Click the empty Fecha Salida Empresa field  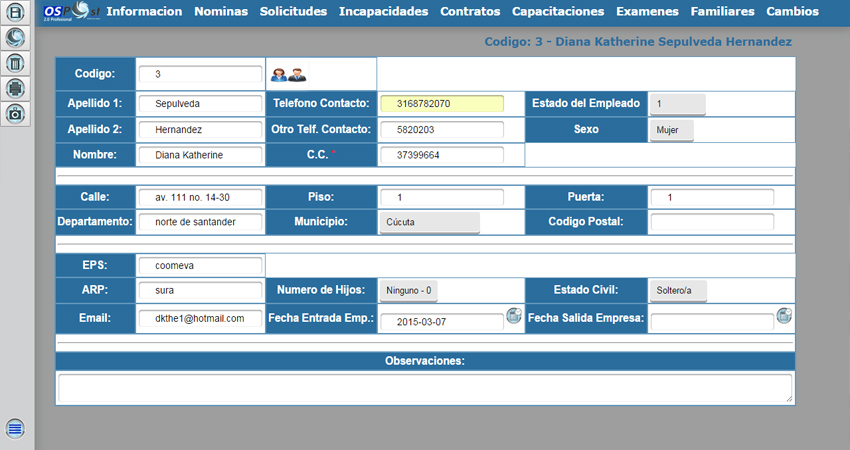tap(712, 322)
